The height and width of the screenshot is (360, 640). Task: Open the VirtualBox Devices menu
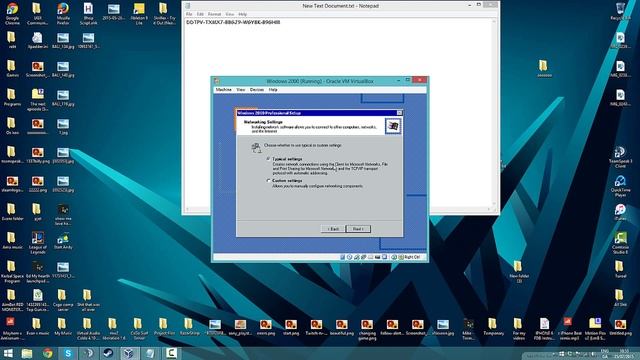pos(257,89)
